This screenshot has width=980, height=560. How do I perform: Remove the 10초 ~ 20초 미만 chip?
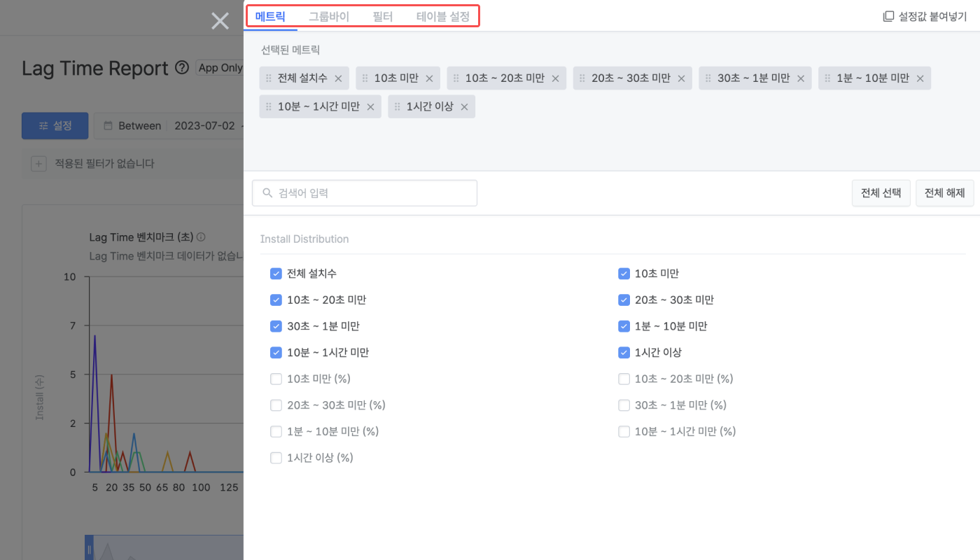click(x=555, y=78)
